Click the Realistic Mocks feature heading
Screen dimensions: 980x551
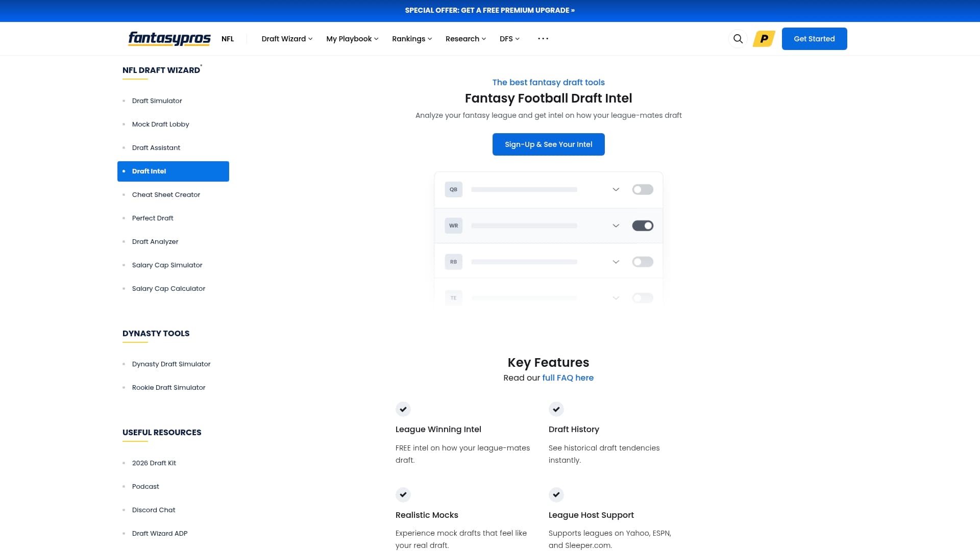tap(427, 515)
